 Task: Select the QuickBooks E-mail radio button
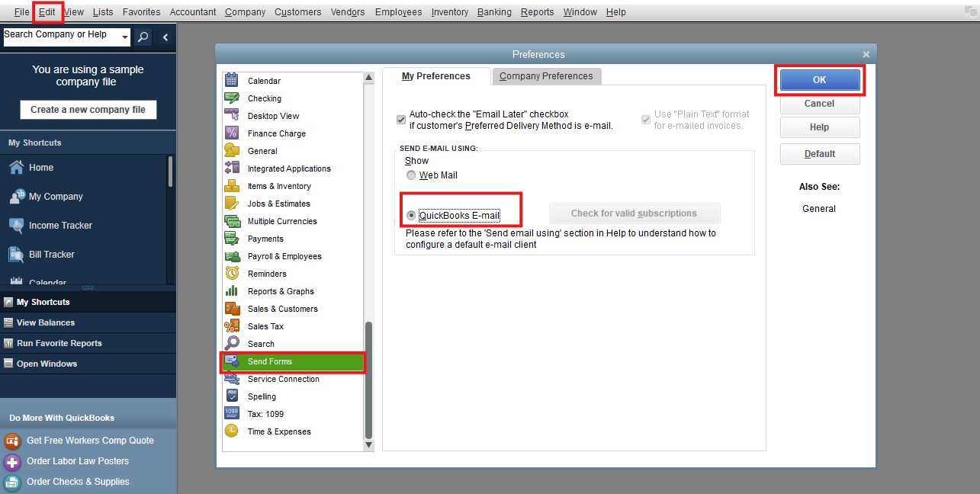pos(411,216)
